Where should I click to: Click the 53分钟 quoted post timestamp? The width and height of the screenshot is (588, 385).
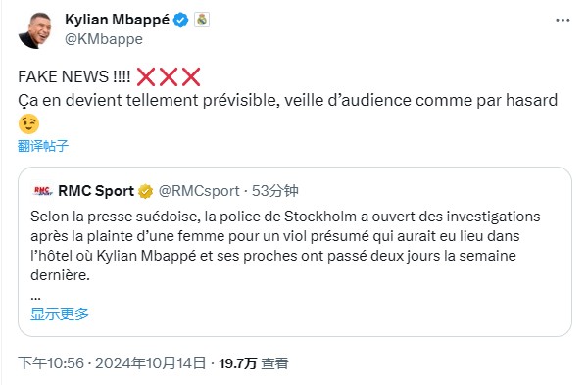point(274,191)
